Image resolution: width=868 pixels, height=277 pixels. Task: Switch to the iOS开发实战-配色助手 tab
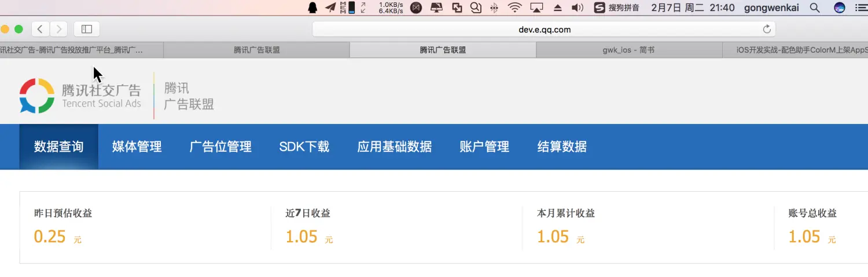(x=795, y=50)
